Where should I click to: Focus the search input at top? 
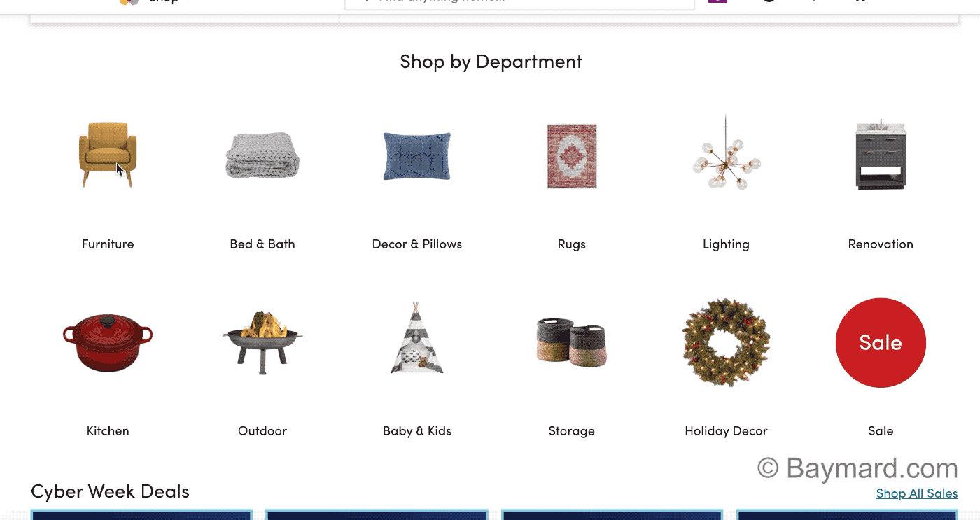[x=519, y=3]
